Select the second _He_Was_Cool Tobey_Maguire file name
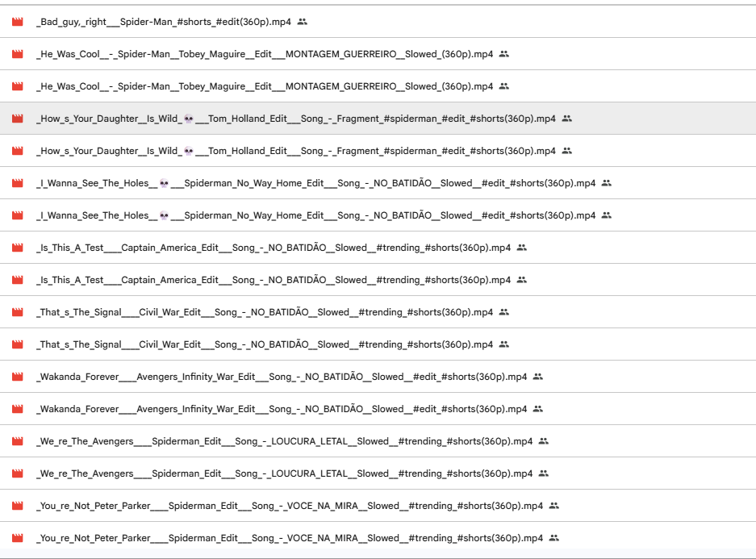Viewport: 756px width, 559px height. coord(265,86)
